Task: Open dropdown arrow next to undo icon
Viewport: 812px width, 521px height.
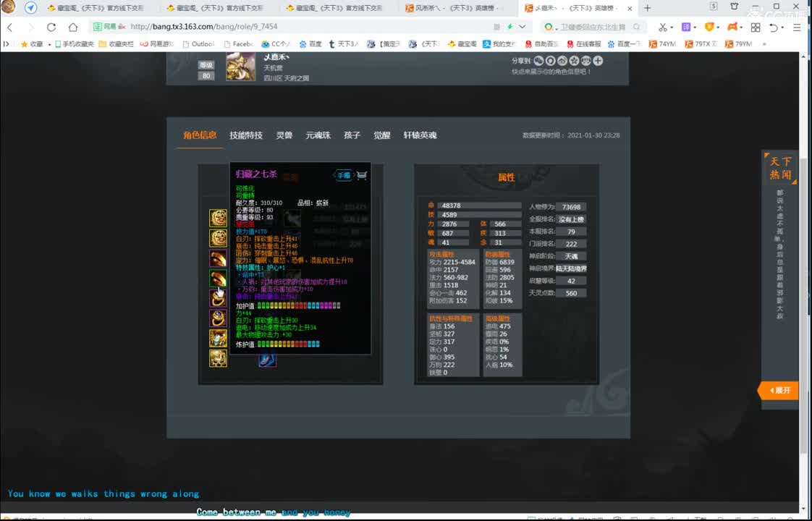Action: click(784, 27)
